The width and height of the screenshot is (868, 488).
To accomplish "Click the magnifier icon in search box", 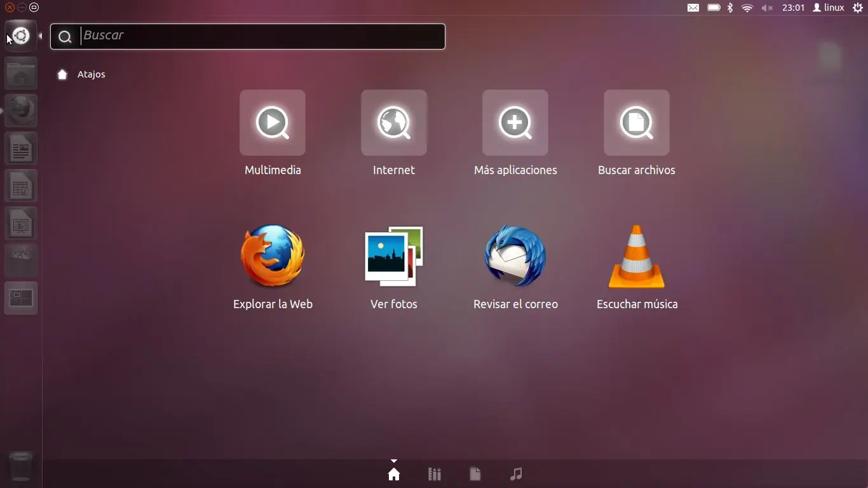I will 65,37.
